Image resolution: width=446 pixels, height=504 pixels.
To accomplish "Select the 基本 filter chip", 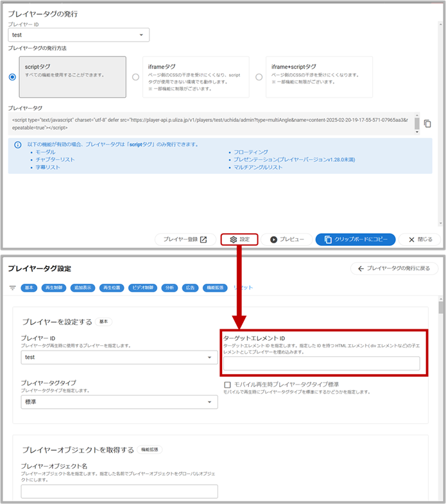I will click(30, 288).
